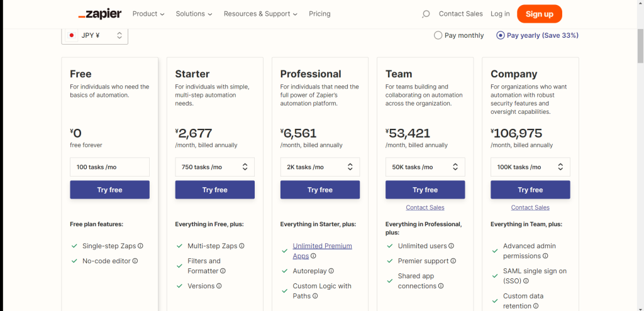Expand Professional 2K tasks /mo dropdown
This screenshot has width=644, height=311.
pos(319,167)
